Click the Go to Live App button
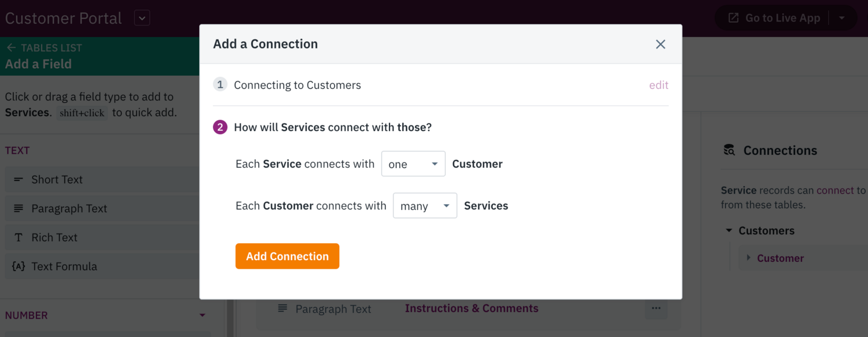The width and height of the screenshot is (868, 337). point(774,18)
